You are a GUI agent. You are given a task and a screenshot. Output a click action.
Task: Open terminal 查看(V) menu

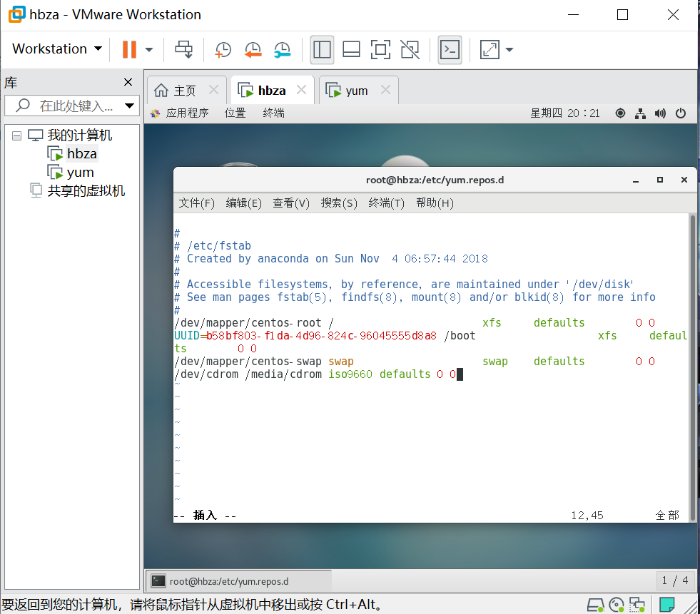point(291,203)
